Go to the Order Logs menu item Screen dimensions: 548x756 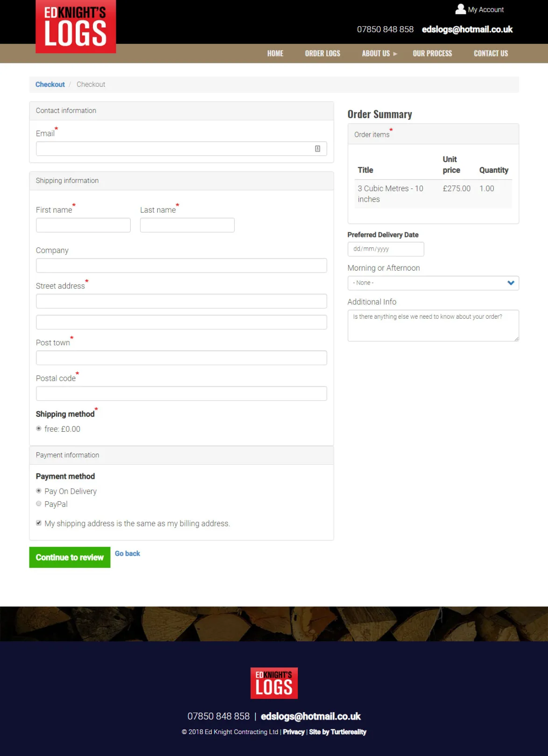click(x=323, y=54)
